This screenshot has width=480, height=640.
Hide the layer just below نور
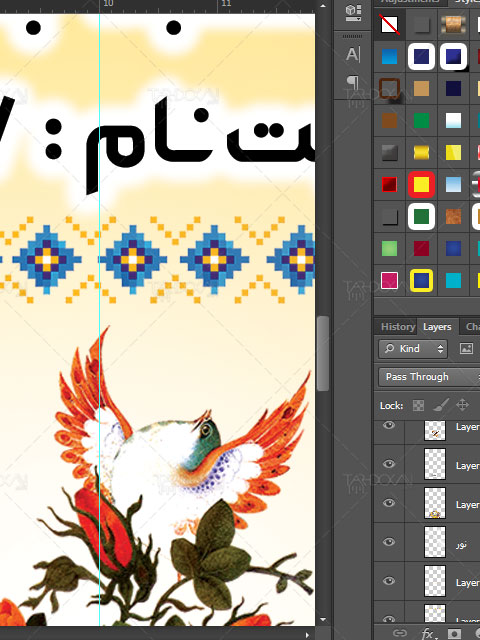389,581
